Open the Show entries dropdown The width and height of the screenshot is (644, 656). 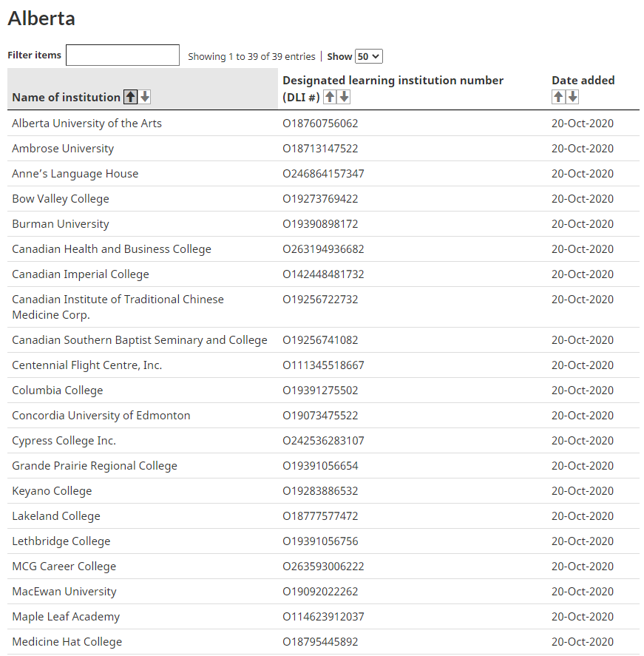click(x=368, y=56)
